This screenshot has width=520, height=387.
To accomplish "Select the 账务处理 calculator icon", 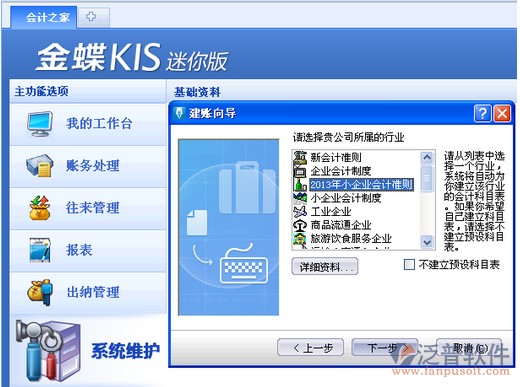I will (40, 166).
